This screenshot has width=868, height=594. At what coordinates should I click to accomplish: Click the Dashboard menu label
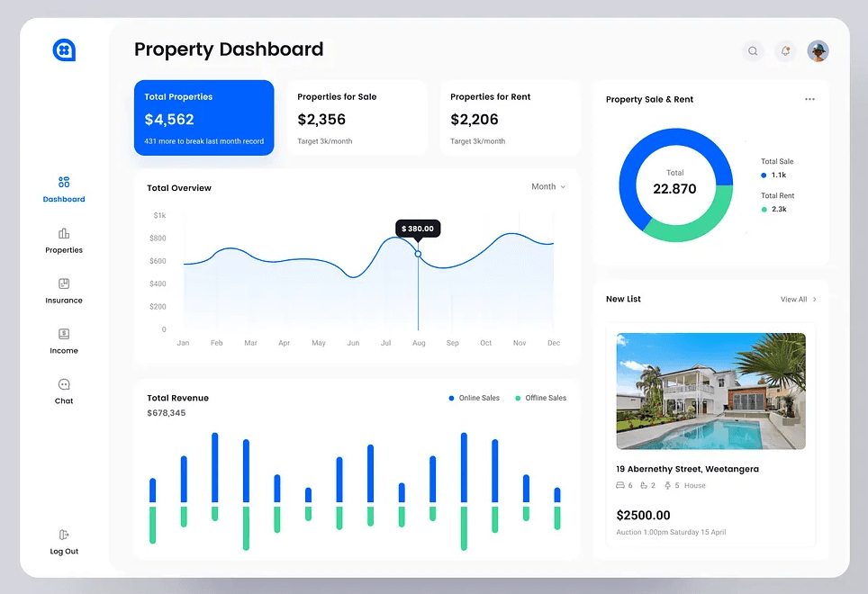64,199
